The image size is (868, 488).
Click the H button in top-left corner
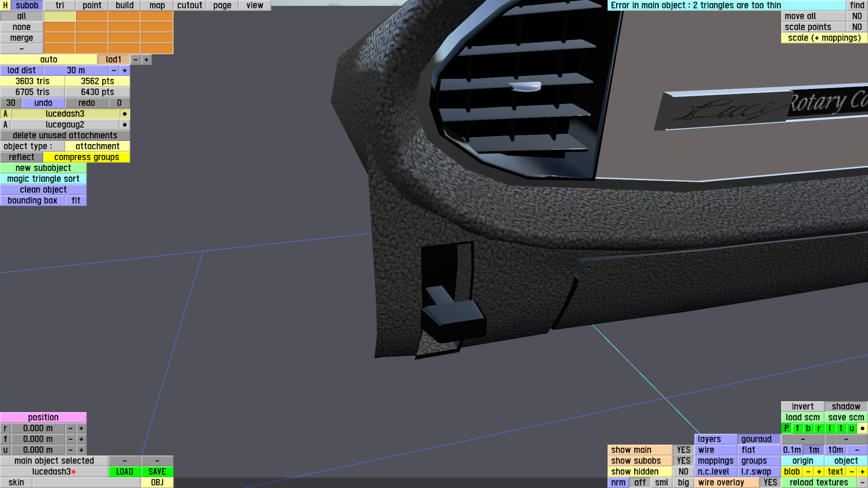(5, 5)
